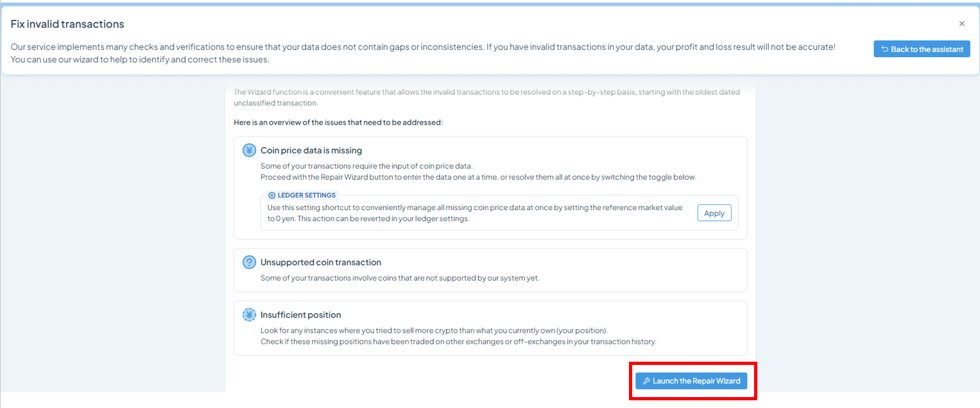Go back to the assistant
The height and width of the screenshot is (408, 980).
click(922, 49)
